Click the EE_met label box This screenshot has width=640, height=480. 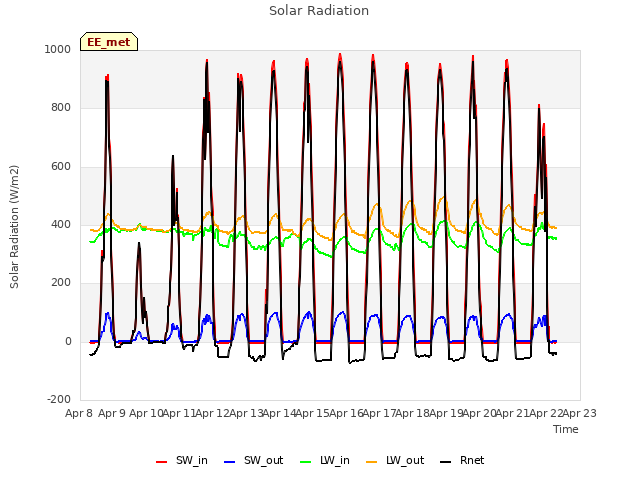tap(109, 42)
